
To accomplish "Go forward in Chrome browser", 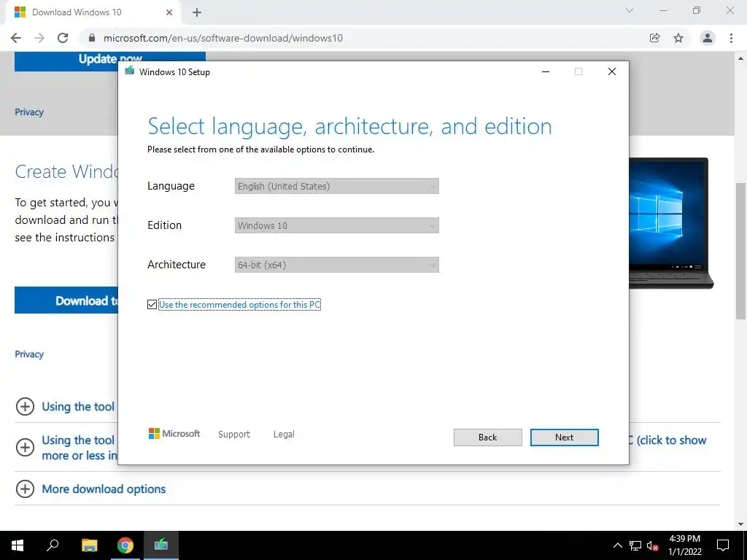I will (39, 38).
